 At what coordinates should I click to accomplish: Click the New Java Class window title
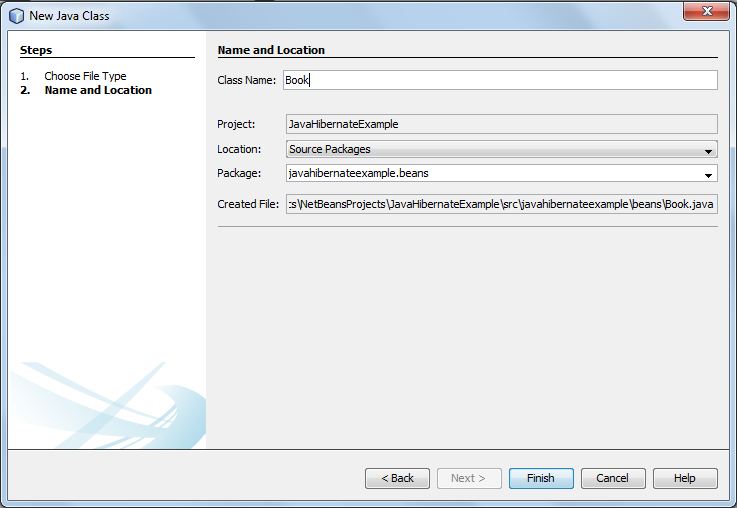(69, 16)
